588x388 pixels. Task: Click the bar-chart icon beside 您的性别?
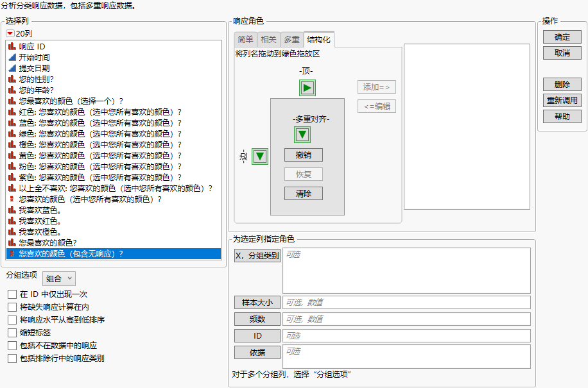tap(10, 78)
